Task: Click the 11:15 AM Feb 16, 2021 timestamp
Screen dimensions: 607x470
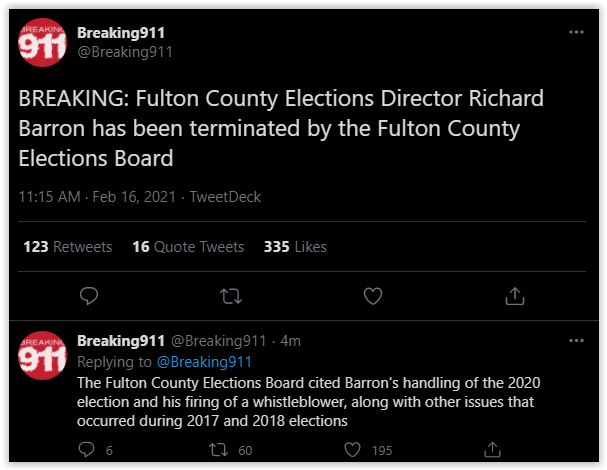Action: click(x=97, y=197)
